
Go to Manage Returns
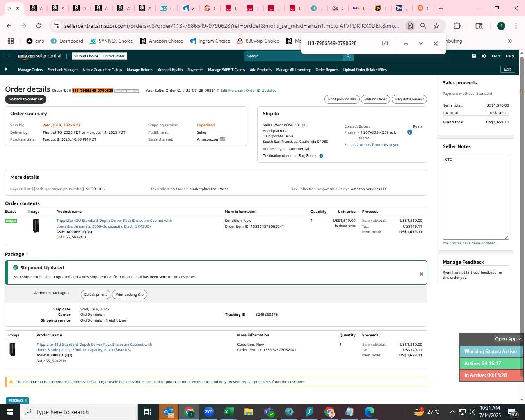(x=140, y=70)
